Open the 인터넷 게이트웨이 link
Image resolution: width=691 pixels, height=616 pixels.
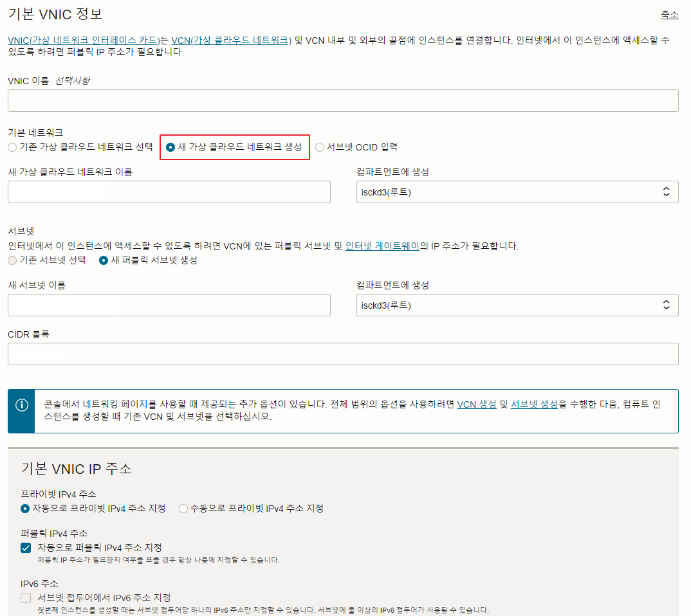point(382,246)
